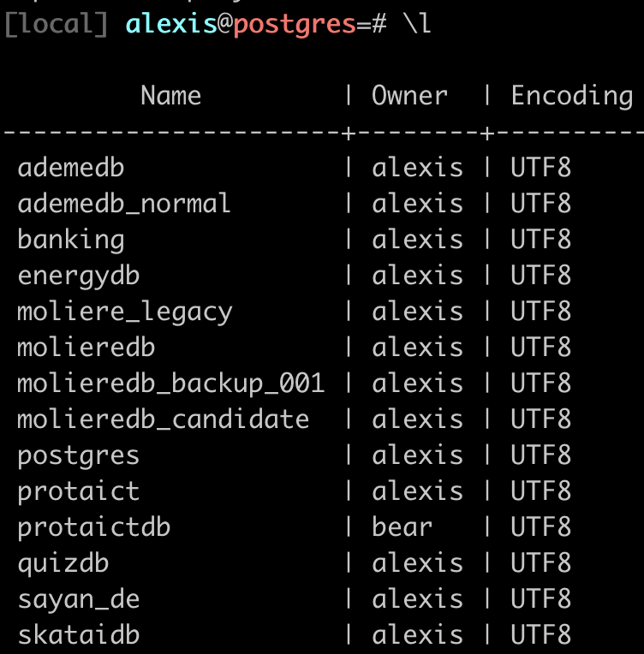Click the Name column header

[x=170, y=95]
